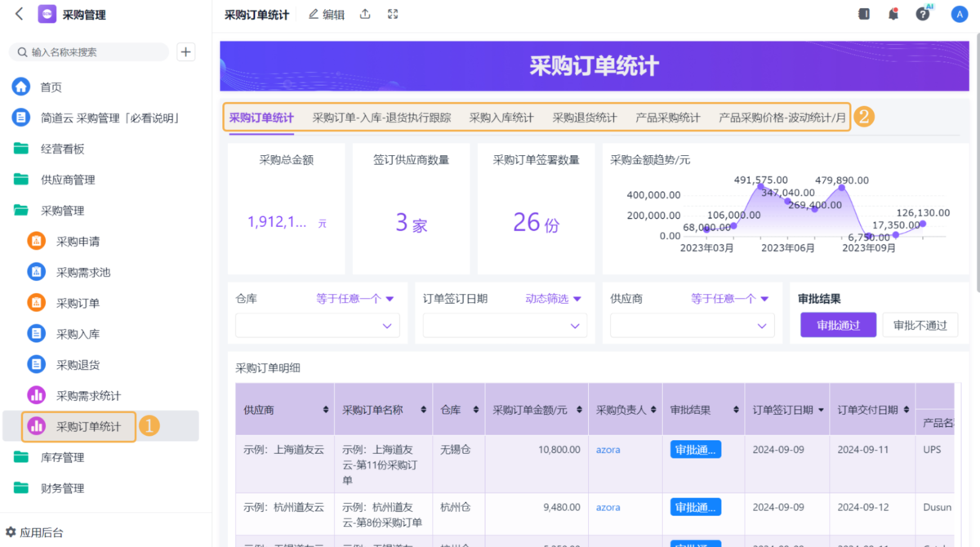The height and width of the screenshot is (547, 980).
Task: Click the 编辑 pencil edit button
Action: [x=326, y=15]
